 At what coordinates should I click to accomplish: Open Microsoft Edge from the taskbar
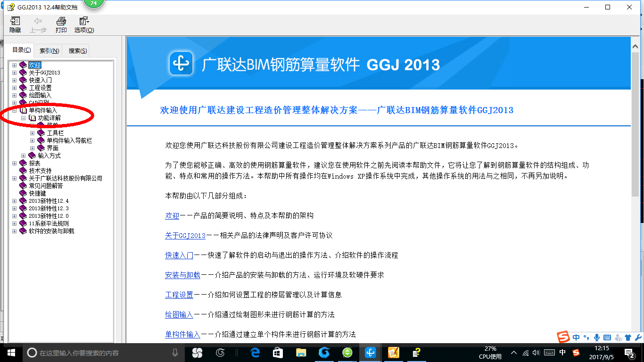pos(256,353)
